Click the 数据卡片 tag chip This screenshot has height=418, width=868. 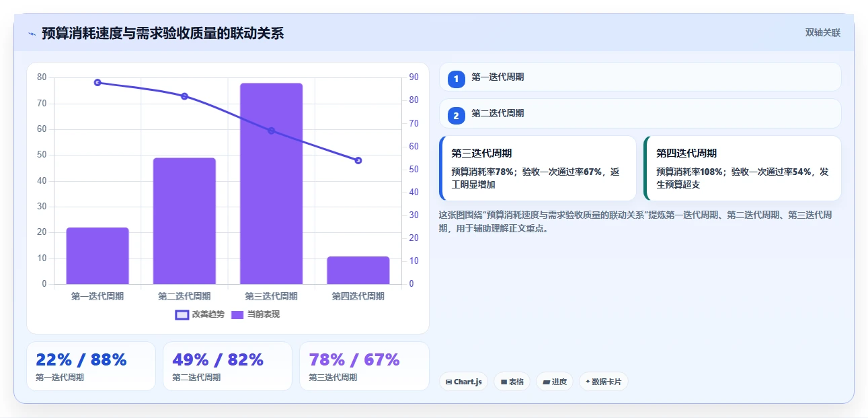tap(604, 382)
